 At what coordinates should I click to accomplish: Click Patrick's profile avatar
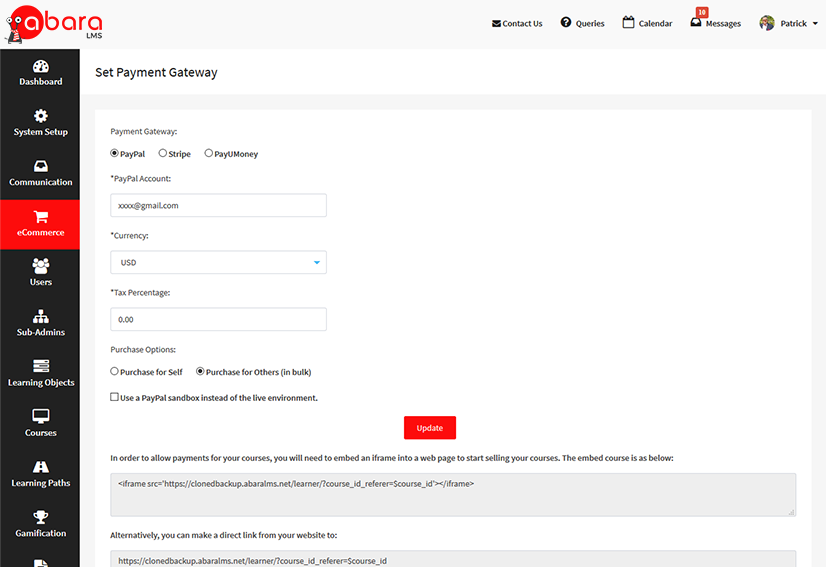click(767, 23)
